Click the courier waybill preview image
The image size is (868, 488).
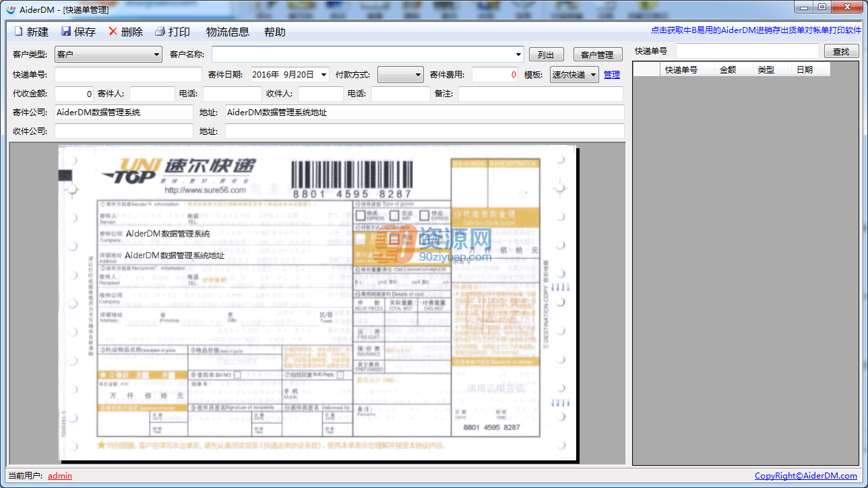[318, 304]
